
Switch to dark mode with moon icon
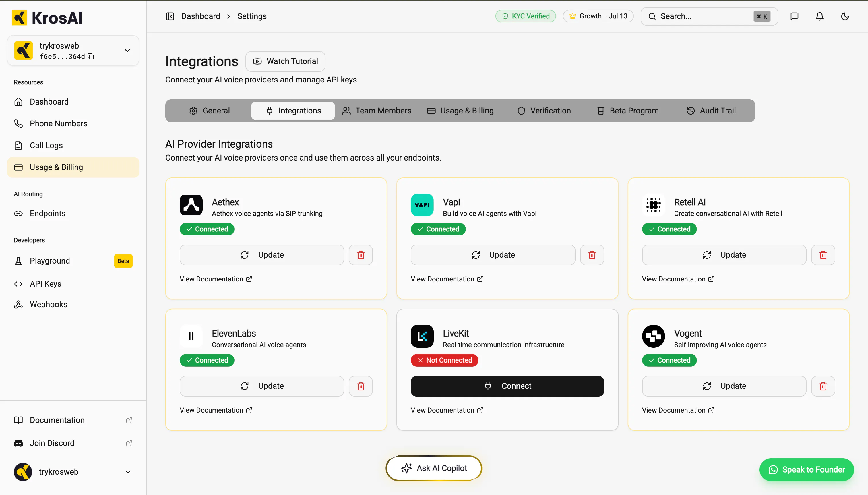(x=845, y=16)
